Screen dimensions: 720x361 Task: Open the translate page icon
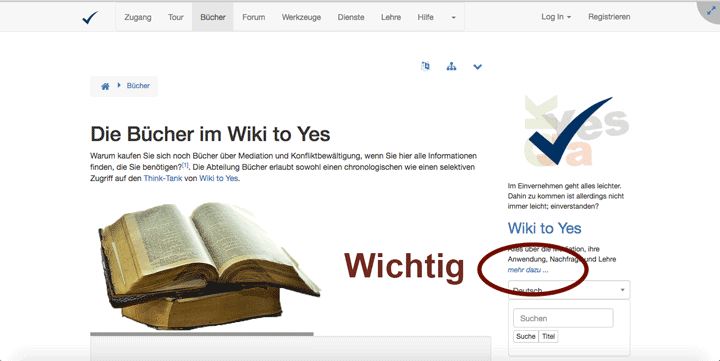coord(425,66)
